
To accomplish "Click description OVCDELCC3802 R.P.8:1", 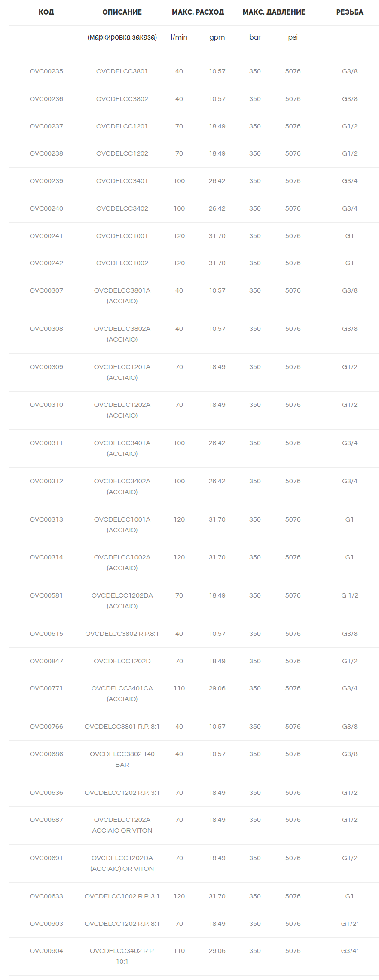I will [x=122, y=634].
